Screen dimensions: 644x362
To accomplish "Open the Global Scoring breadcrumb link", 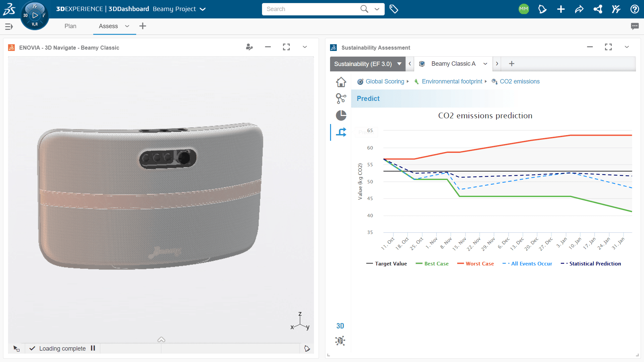I will point(385,81).
